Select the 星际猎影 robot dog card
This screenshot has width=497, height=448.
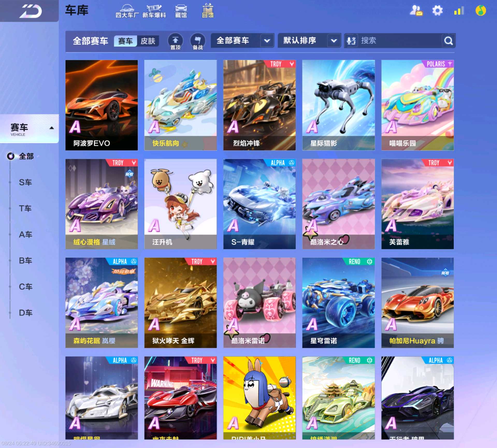click(x=338, y=105)
